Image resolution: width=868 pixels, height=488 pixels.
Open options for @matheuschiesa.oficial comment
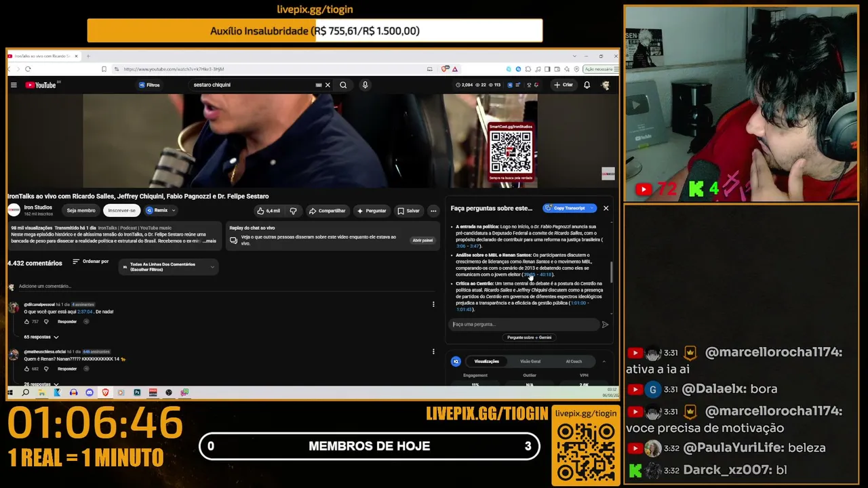(433, 352)
